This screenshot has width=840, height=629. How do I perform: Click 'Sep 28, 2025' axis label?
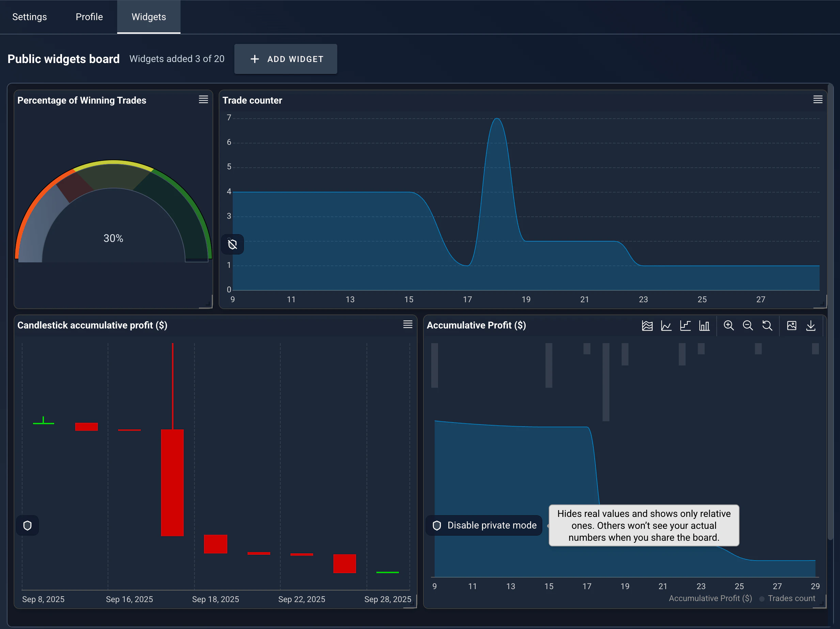point(388,599)
